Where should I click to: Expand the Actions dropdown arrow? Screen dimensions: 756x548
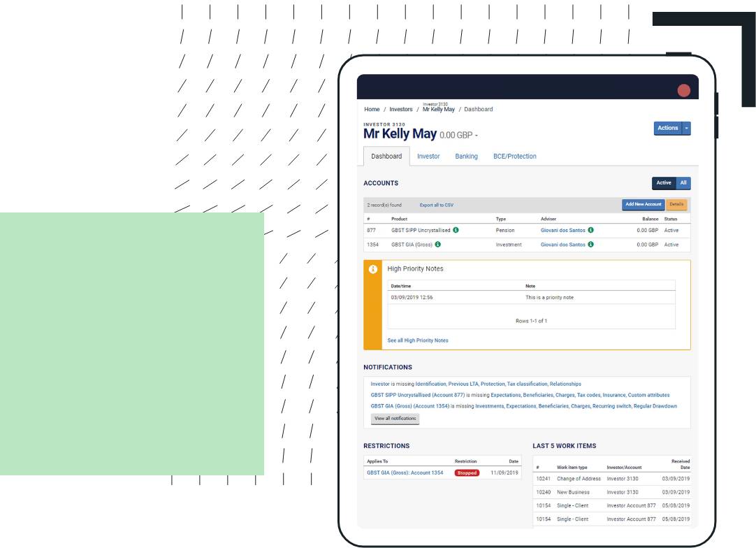(x=685, y=128)
